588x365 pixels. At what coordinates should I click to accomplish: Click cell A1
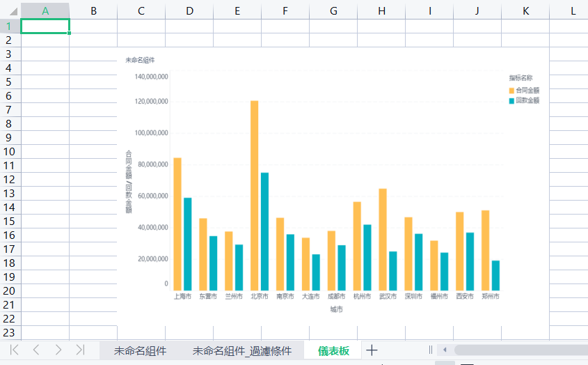45,26
